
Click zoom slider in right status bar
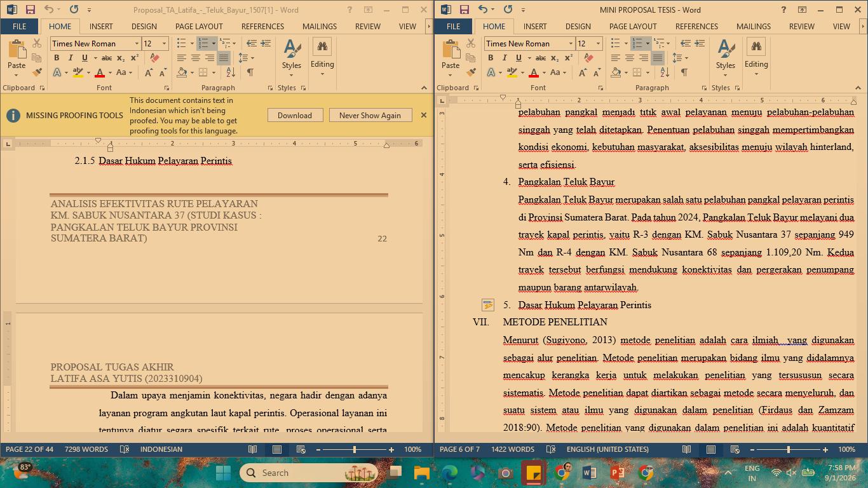[788, 449]
